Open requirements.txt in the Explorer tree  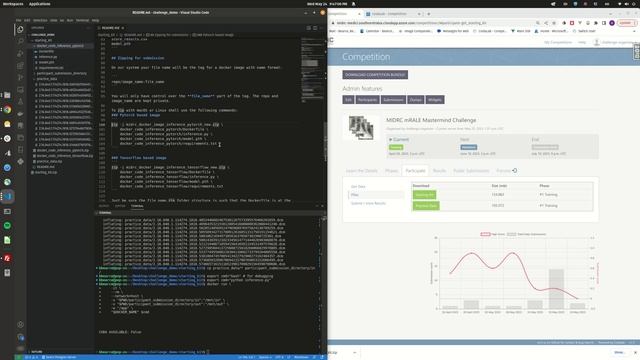coord(51,68)
